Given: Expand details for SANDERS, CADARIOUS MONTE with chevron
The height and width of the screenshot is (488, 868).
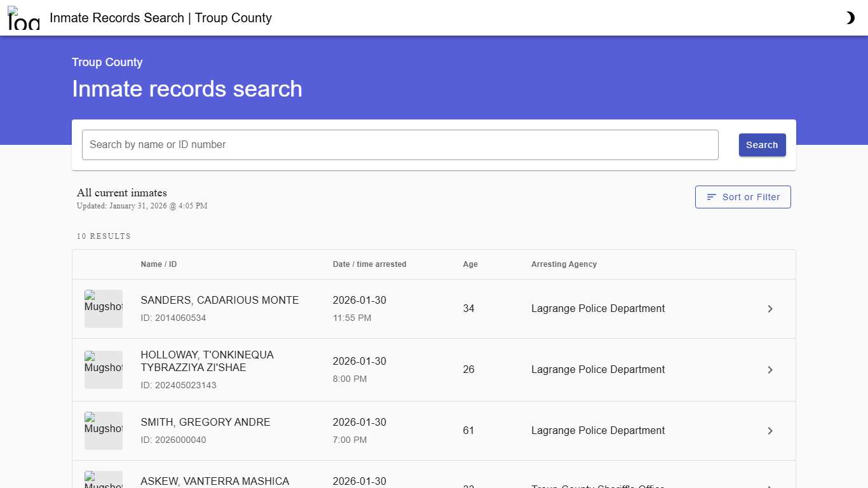Looking at the screenshot, I should 770,309.
